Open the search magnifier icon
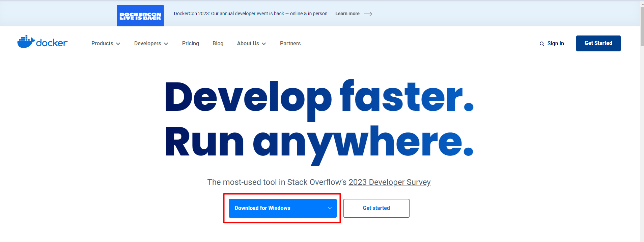 pos(542,44)
